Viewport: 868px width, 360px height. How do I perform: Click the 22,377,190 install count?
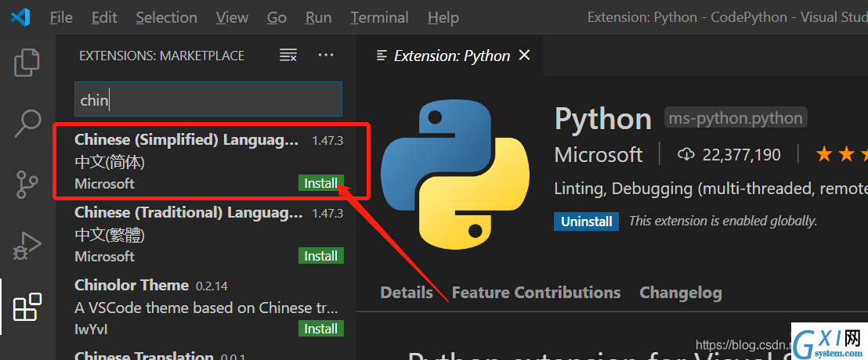point(741,155)
